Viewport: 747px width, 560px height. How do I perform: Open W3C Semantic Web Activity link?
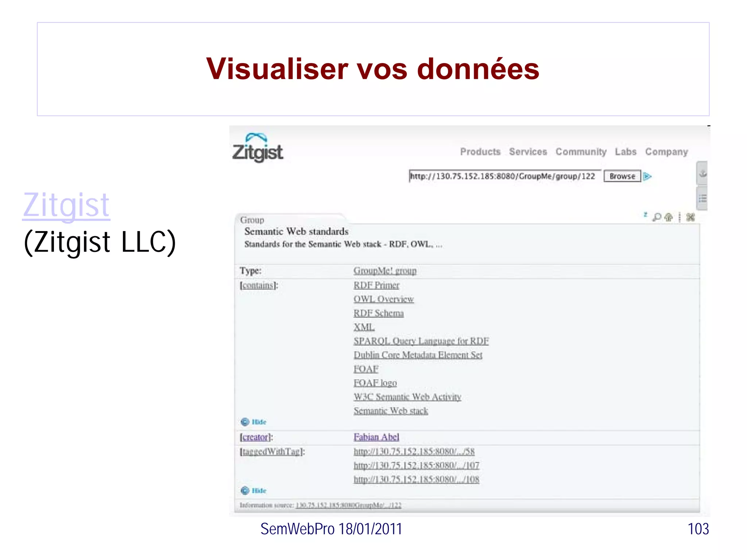click(407, 397)
